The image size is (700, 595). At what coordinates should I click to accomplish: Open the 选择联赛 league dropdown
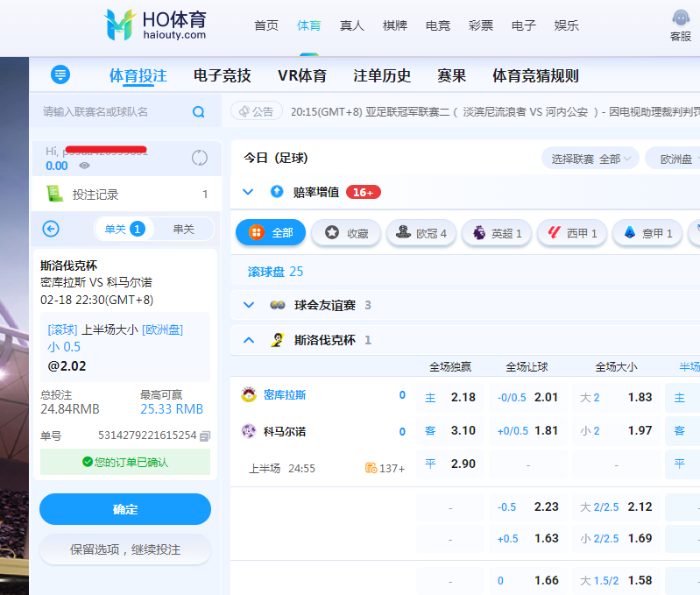pyautogui.click(x=591, y=159)
